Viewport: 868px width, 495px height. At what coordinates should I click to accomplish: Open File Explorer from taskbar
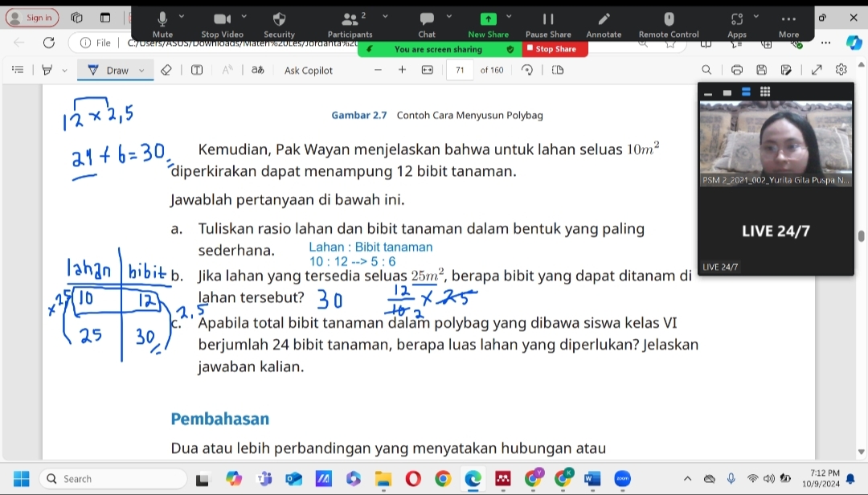click(383, 478)
